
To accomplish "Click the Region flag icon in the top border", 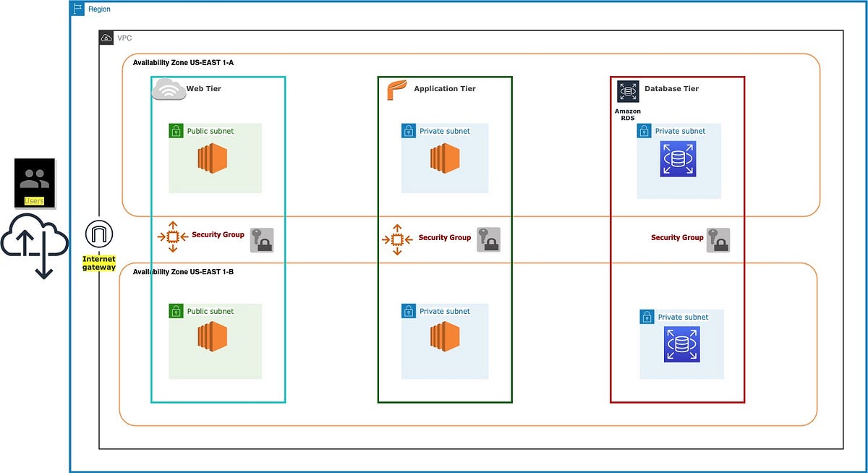I will [x=77, y=8].
